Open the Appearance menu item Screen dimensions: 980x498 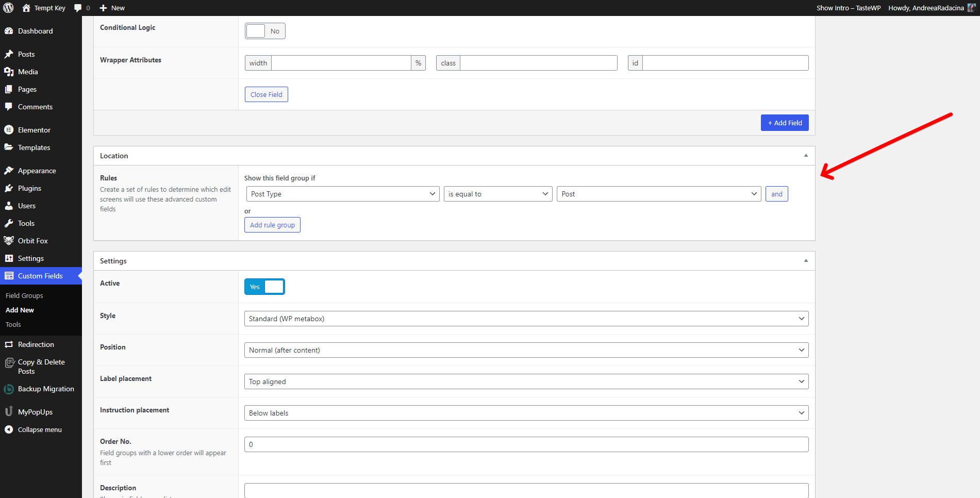pos(37,171)
